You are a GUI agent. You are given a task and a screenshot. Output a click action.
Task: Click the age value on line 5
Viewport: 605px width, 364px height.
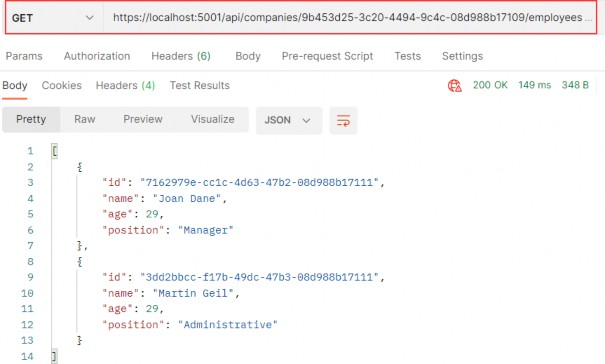(152, 214)
